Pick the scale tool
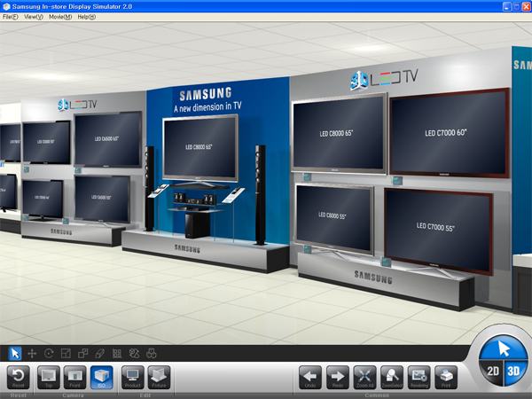 pos(66,354)
